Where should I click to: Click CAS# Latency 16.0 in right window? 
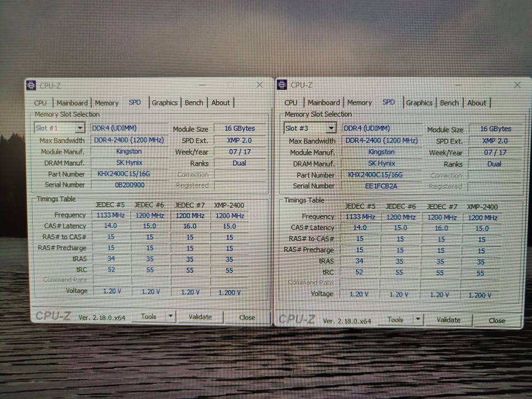tap(441, 228)
